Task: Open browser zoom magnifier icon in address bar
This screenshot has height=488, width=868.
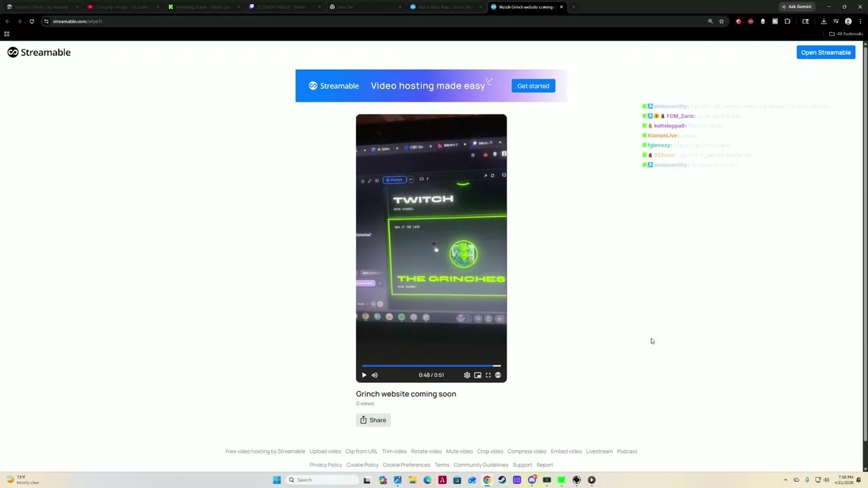Action: [710, 21]
